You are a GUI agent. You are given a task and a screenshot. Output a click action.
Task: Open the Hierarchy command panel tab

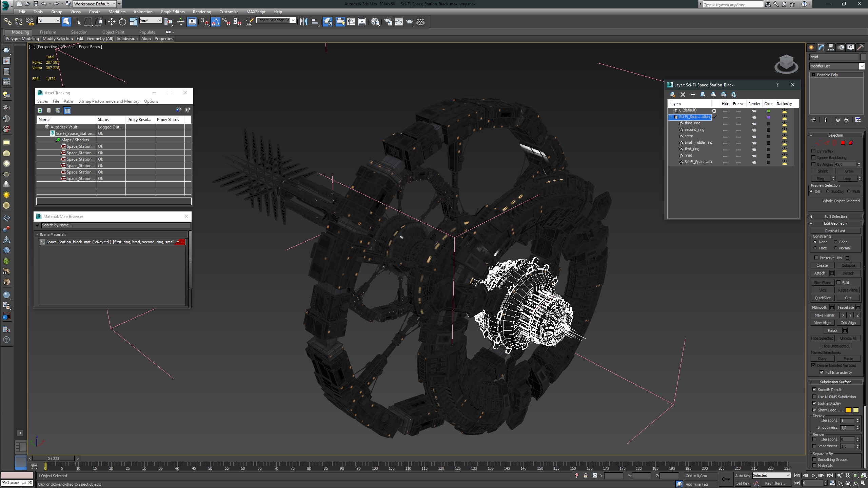pos(831,47)
